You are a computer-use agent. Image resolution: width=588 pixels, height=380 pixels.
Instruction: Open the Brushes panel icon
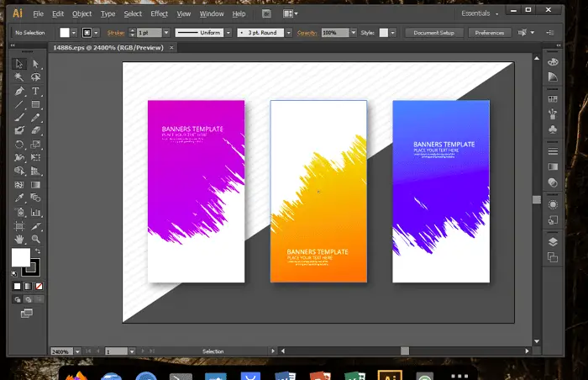pyautogui.click(x=553, y=113)
